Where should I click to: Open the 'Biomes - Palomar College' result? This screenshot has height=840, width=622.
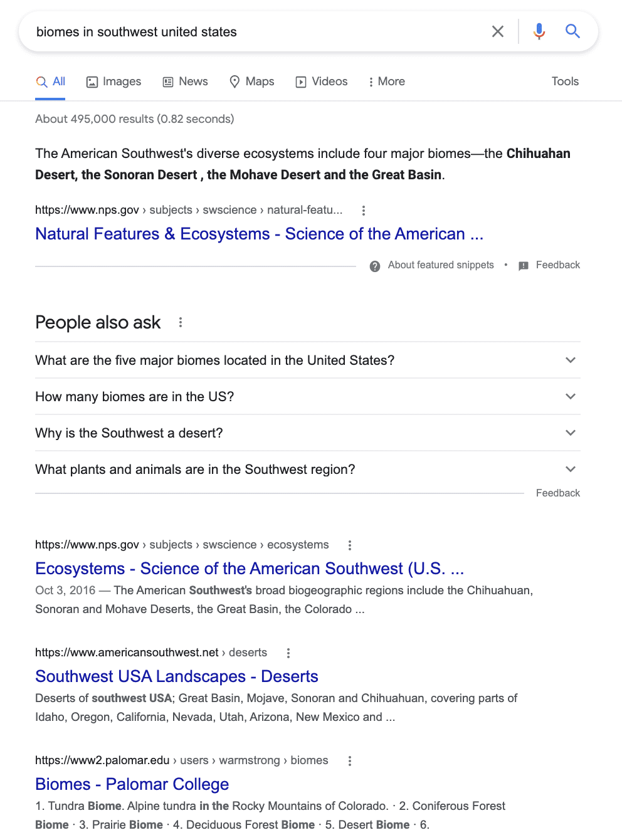(132, 784)
